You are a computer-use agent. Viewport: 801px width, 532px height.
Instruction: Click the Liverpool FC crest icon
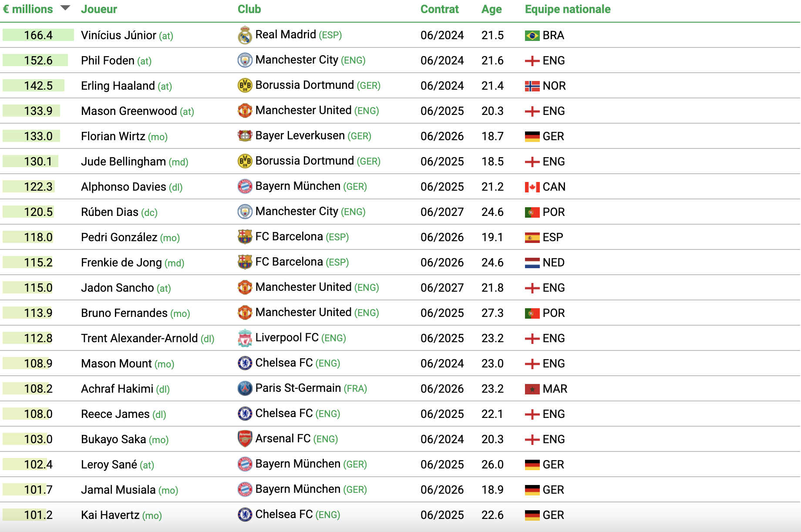pos(245,338)
